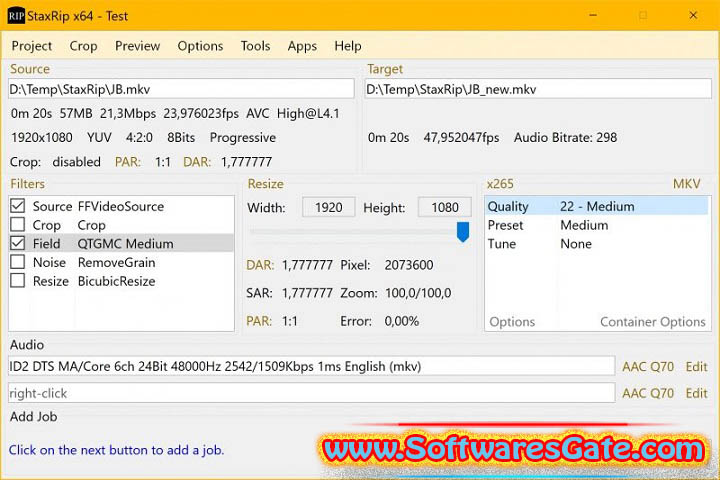Select the Preset Medium row
The width and height of the screenshot is (720, 480).
pos(597,225)
